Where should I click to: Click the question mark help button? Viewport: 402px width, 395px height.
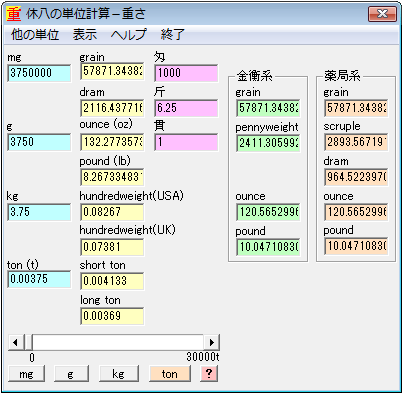click(209, 374)
